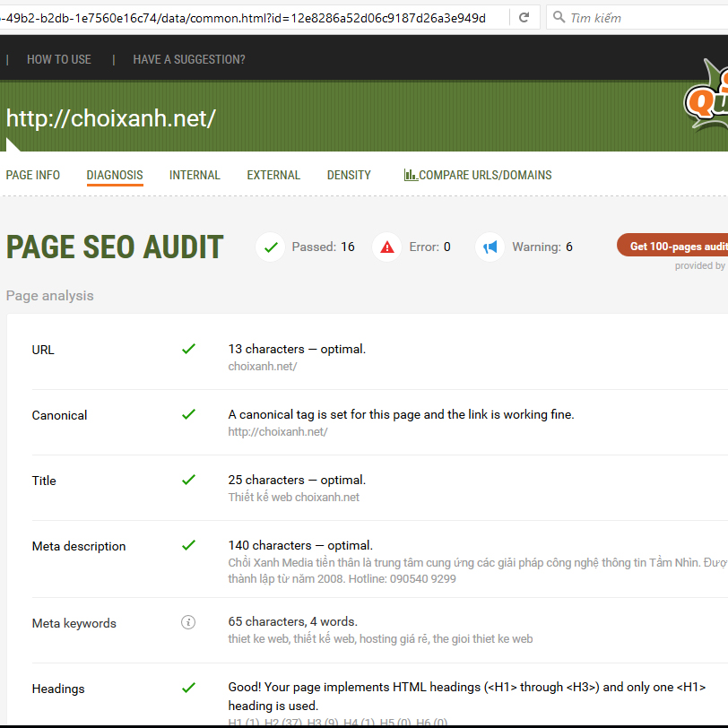Click the title 'Thiết kế web choixanh.net'
This screenshot has width=728, height=728.
(x=293, y=498)
